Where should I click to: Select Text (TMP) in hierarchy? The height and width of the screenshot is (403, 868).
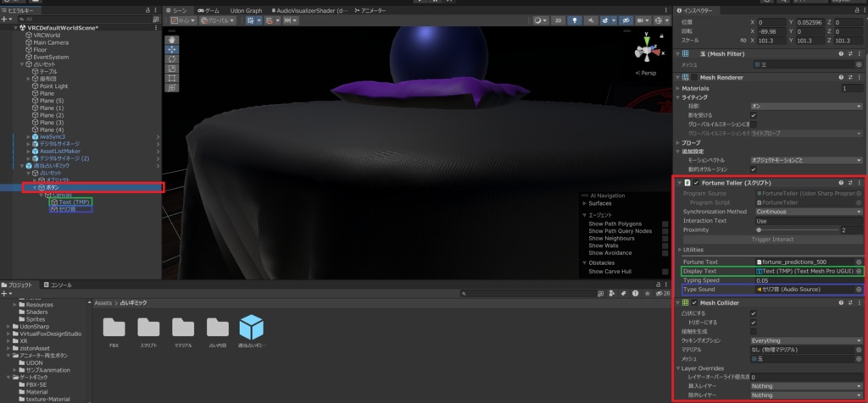coord(75,201)
